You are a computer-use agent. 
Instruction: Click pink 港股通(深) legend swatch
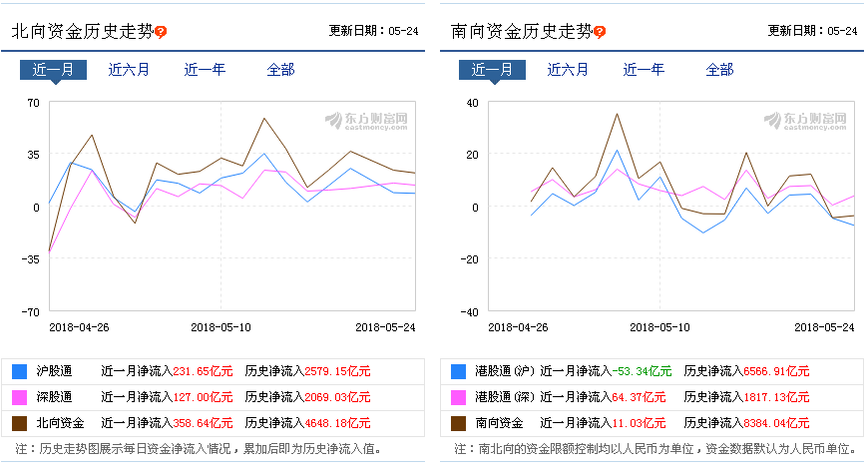[x=458, y=397]
